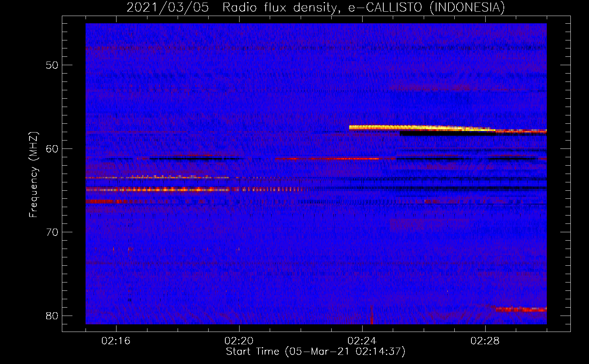Click the 80 frequency tick label
This screenshot has height=364, width=589.
(52, 316)
